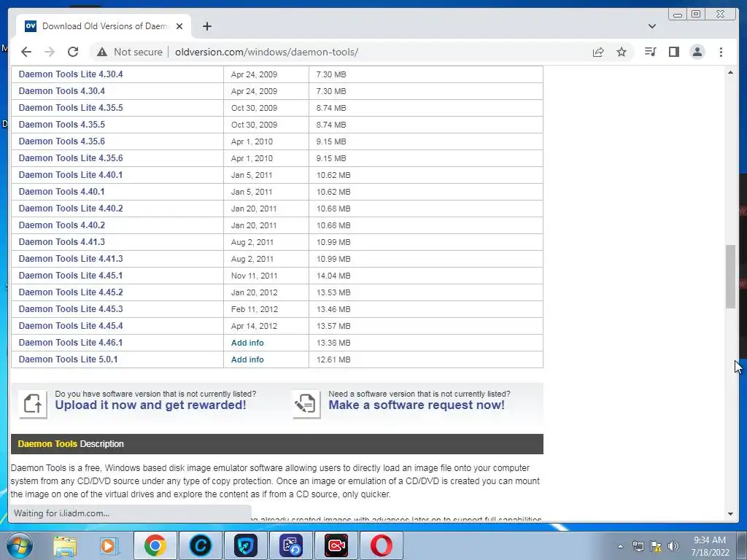Open the volume speaker tray icon

pos(673,546)
